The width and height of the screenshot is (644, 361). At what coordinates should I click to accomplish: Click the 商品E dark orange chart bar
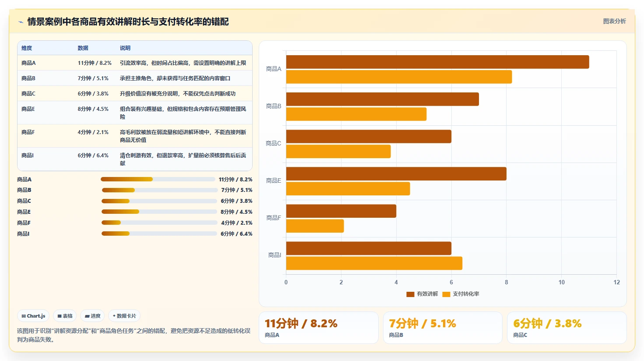pyautogui.click(x=396, y=174)
